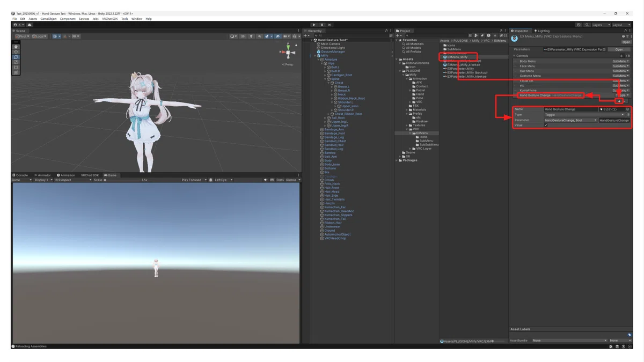644x362 pixels.
Task: Click the Step frame button
Action: pyautogui.click(x=330, y=25)
